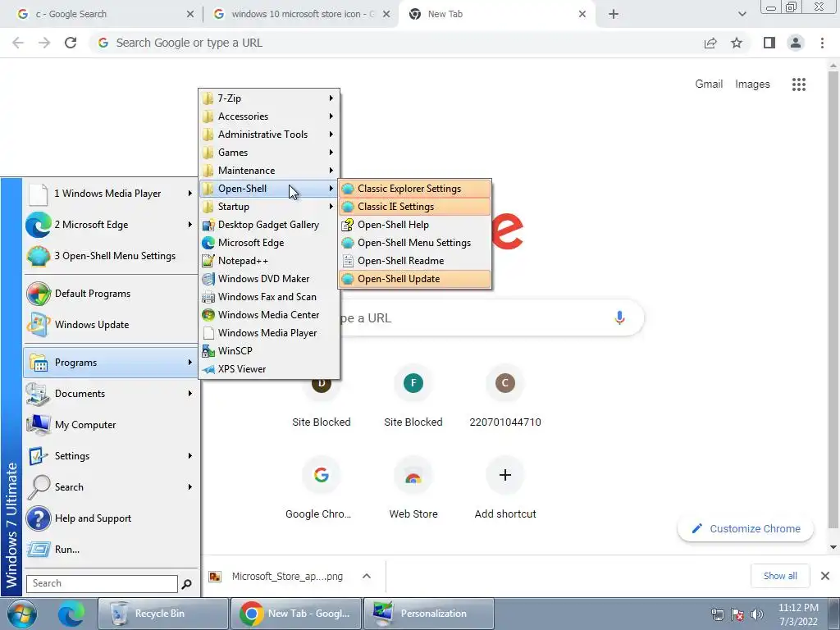Screen dimensions: 840x630
Task: Select Open-Shell Menu Settings in submenu
Action: [414, 243]
